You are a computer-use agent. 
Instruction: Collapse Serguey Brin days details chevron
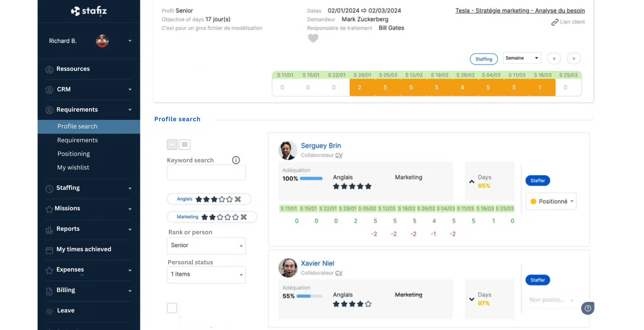click(472, 181)
